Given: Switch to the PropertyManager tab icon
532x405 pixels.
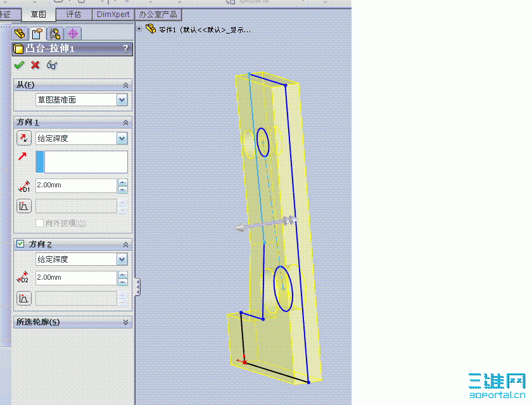Looking at the screenshot, I should click(x=37, y=34).
